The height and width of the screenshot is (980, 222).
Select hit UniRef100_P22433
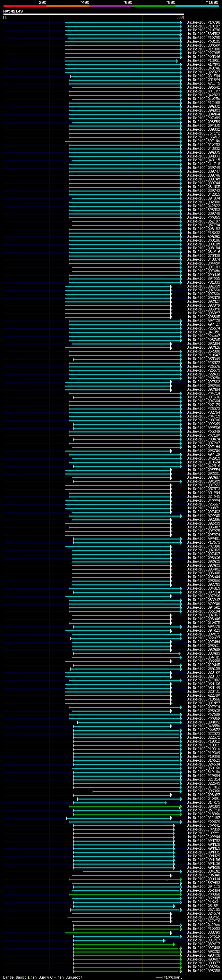(203, 374)
